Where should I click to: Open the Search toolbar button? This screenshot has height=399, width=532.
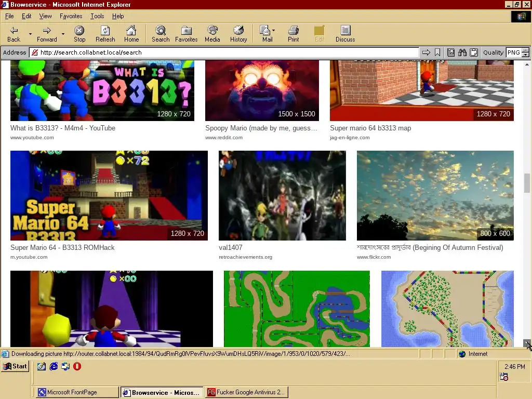point(161,34)
